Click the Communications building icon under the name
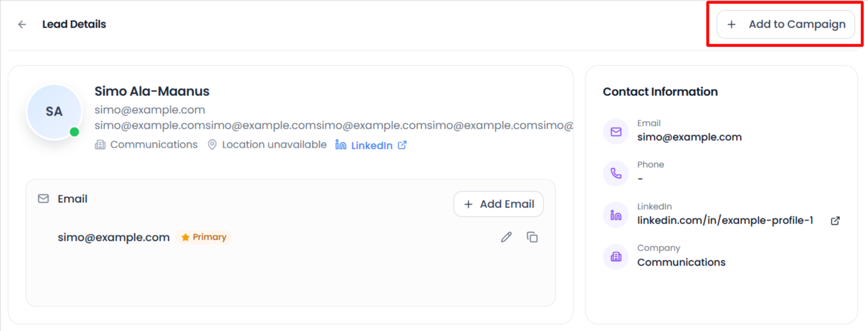 100,145
